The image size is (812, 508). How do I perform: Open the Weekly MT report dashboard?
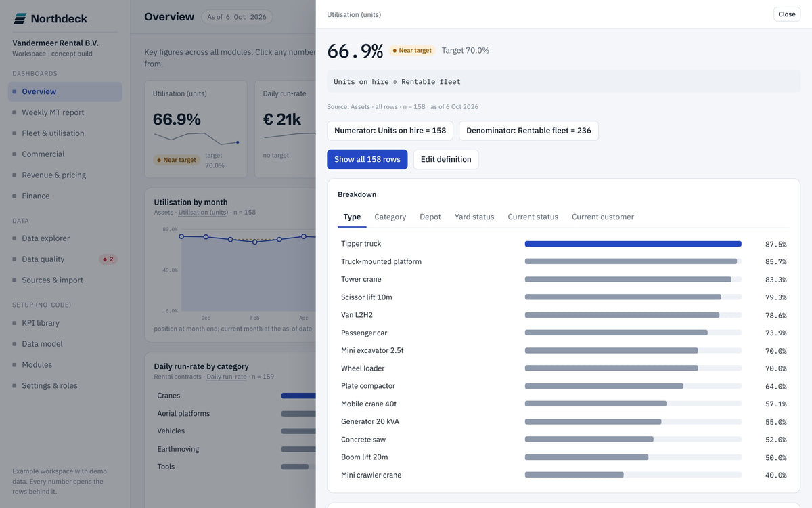(x=65, y=112)
